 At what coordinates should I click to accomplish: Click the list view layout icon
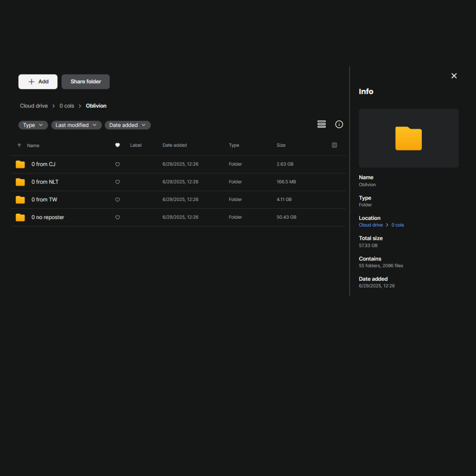pos(322,124)
